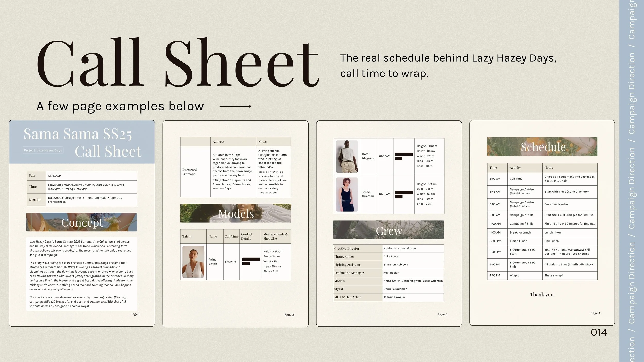This screenshot has height=362, width=644.
Task: Click the "Page 4" footer label
Action: coord(596,313)
